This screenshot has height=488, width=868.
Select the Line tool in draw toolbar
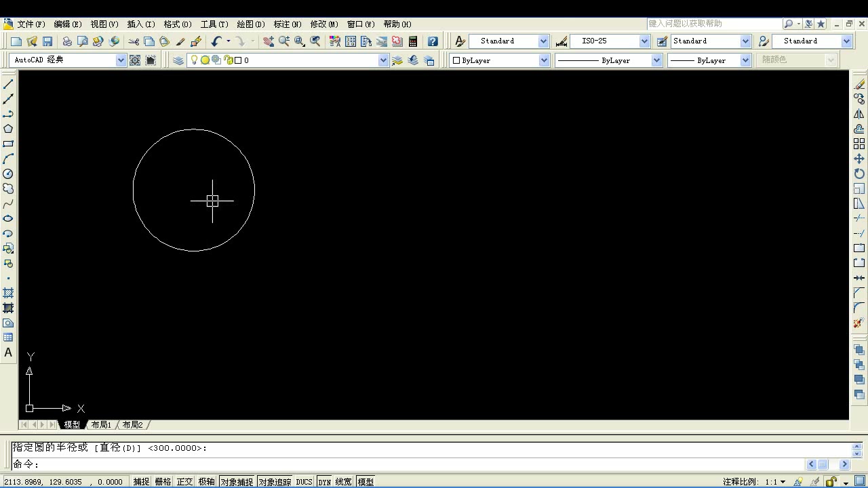tap(8, 84)
